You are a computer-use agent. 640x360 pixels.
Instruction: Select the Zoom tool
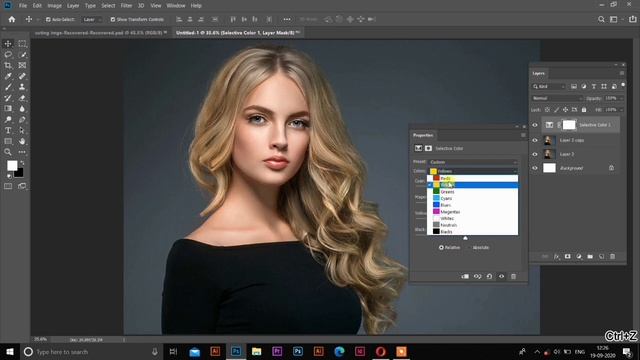tap(8, 152)
